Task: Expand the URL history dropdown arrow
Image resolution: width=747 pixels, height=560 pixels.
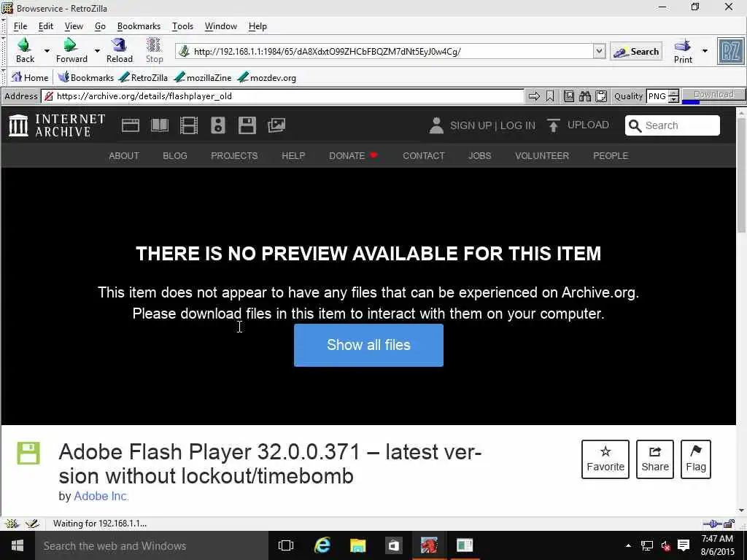Action: point(599,51)
